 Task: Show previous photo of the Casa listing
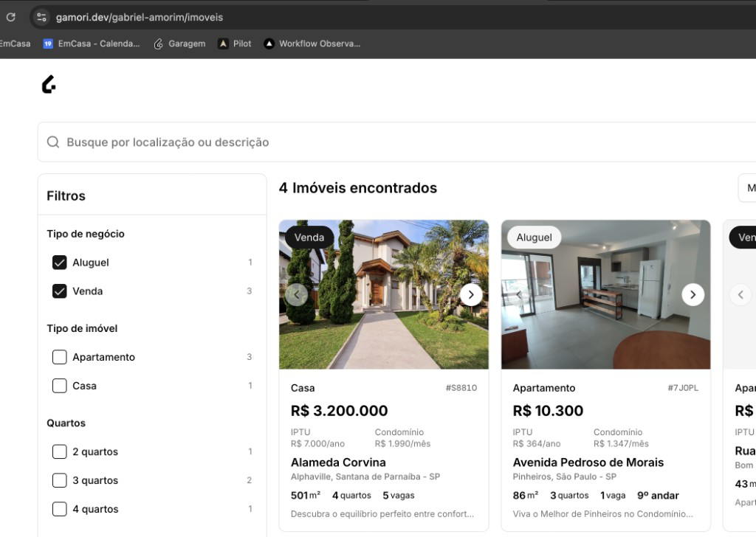point(297,295)
